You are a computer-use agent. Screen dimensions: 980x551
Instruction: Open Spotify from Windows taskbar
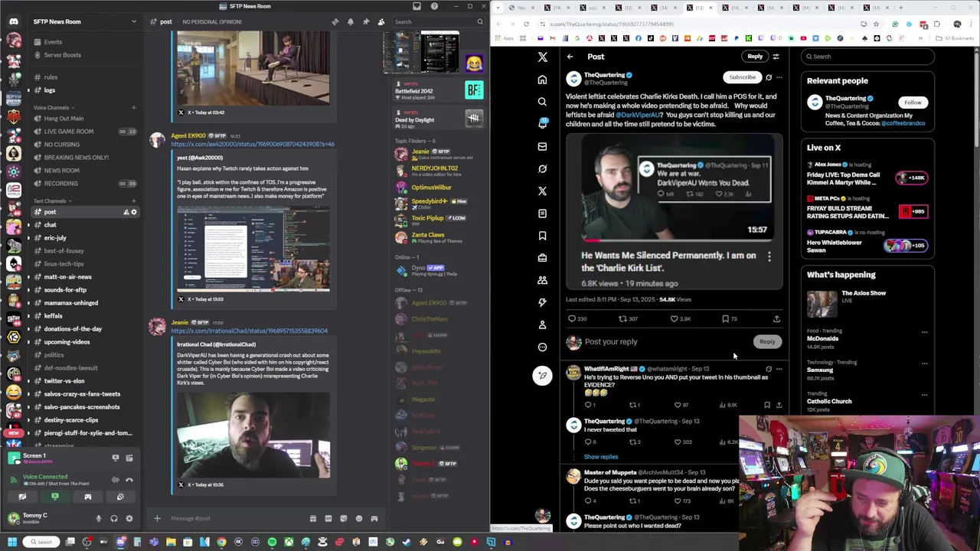click(x=272, y=542)
